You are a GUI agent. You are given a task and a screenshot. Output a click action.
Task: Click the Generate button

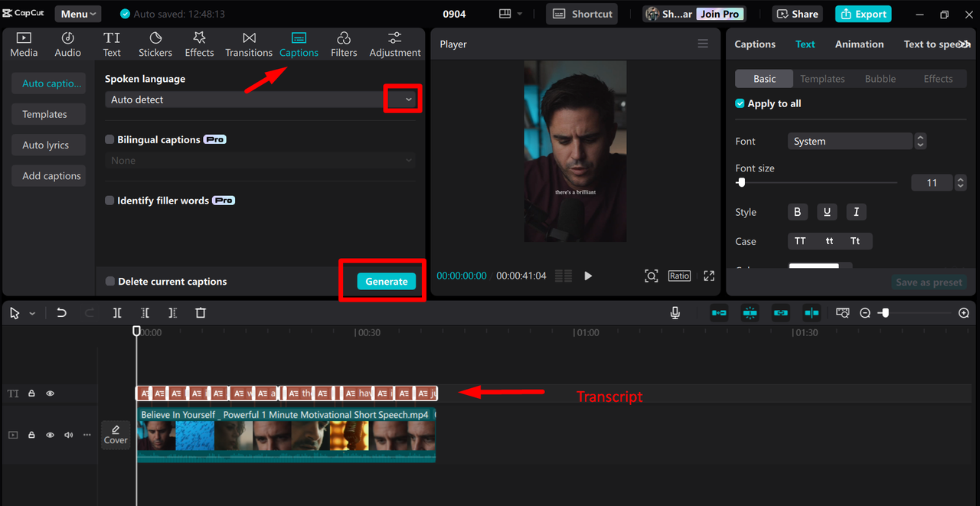point(387,282)
